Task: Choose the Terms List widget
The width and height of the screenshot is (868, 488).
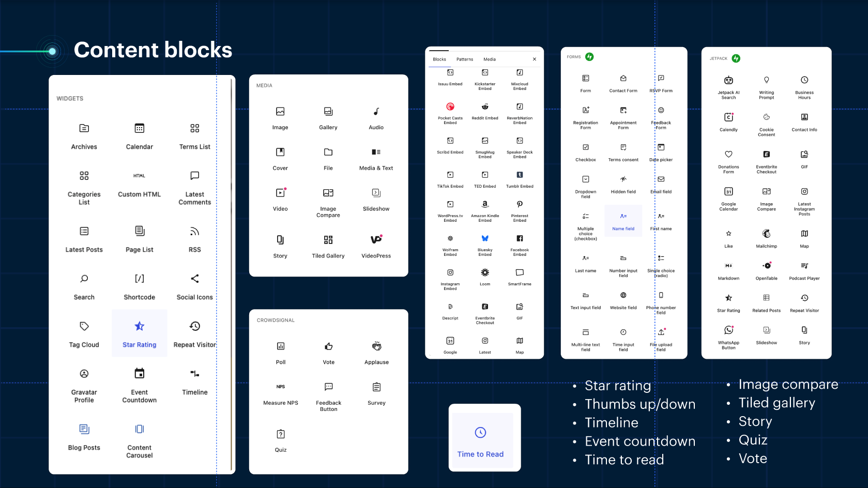Action: point(194,136)
